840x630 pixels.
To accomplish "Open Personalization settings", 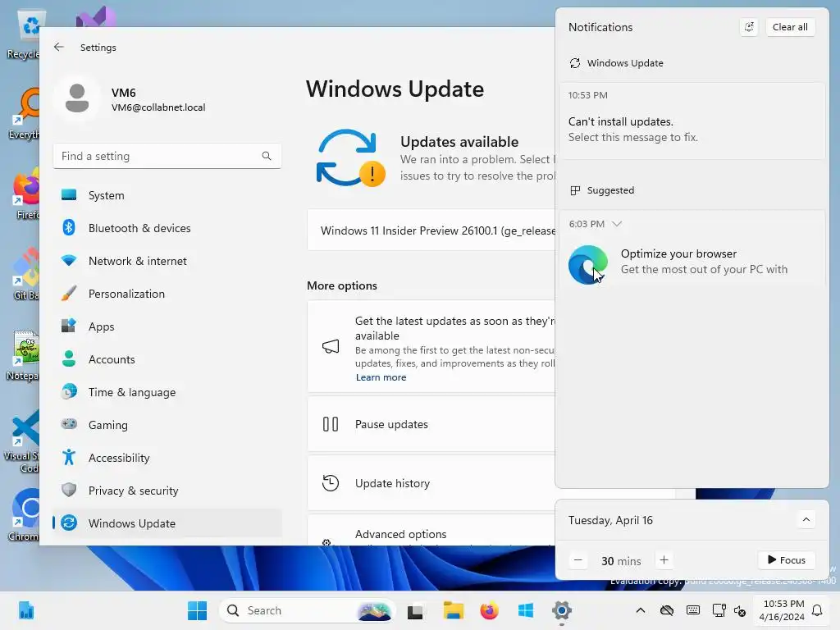I will click(167, 294).
